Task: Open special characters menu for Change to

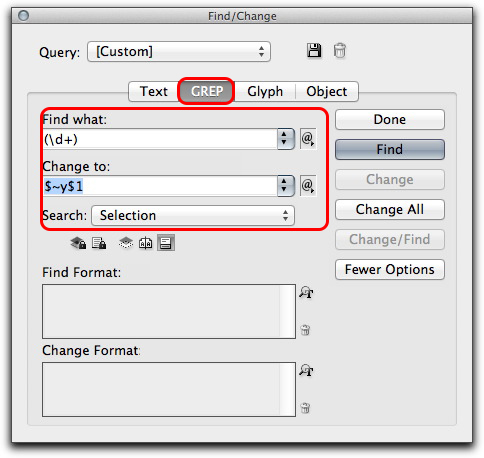Action: click(x=308, y=186)
